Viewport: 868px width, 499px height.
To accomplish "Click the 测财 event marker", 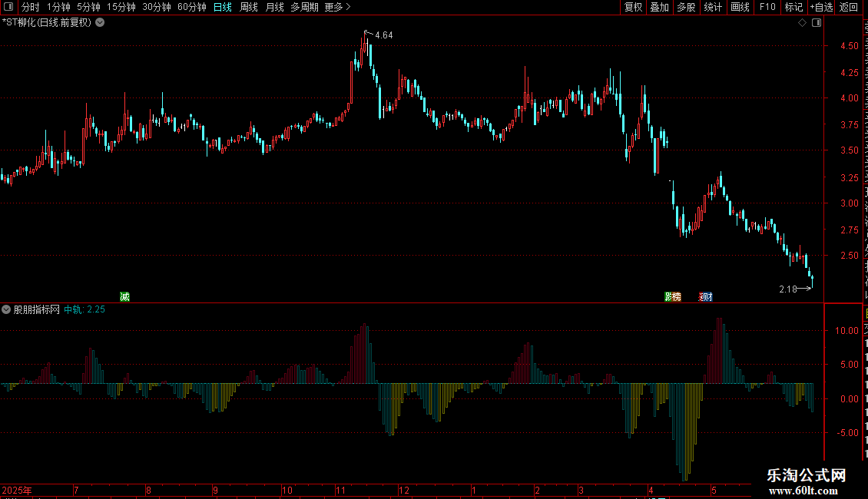I will (x=706, y=297).
